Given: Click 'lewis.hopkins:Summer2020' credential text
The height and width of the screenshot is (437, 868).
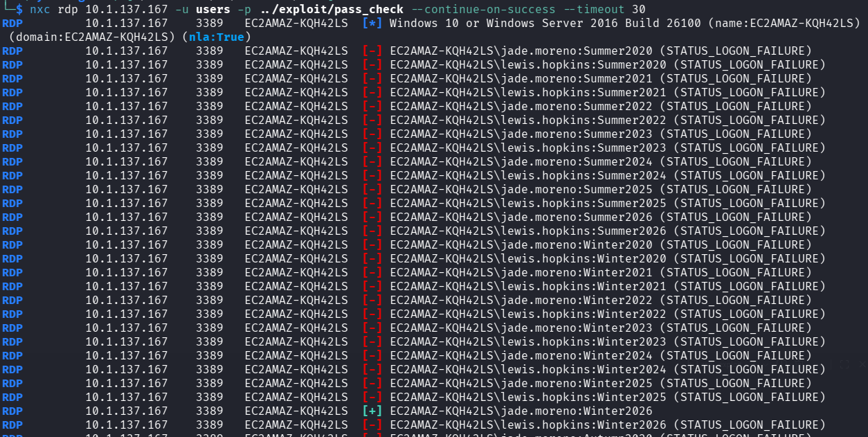Looking at the screenshot, I should pyautogui.click(x=584, y=65).
